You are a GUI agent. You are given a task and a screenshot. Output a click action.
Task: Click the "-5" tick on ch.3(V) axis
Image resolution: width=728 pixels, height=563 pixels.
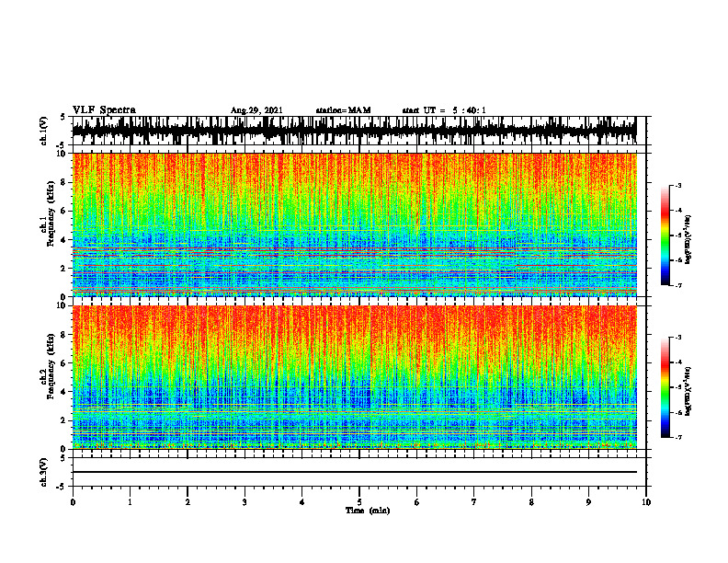pyautogui.click(x=63, y=487)
